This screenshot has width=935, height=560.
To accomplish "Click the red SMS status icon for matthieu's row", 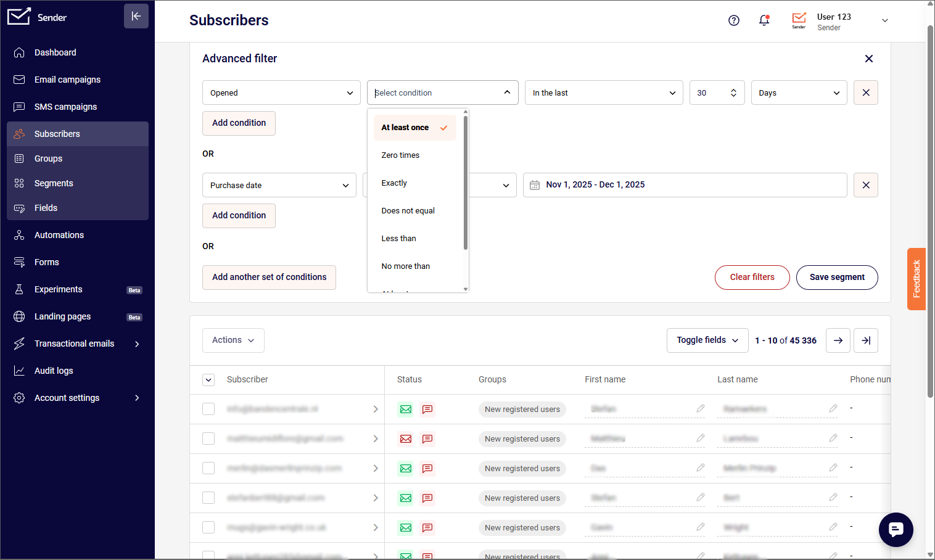I will [x=427, y=439].
